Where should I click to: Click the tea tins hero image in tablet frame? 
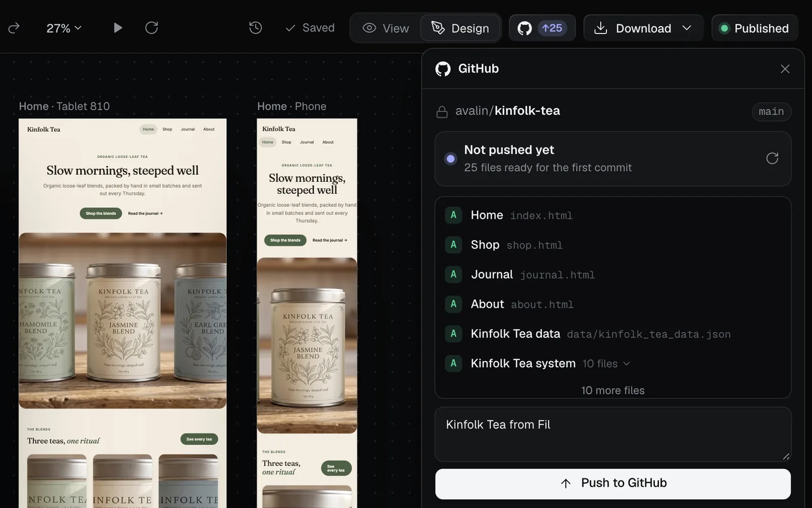[122, 321]
